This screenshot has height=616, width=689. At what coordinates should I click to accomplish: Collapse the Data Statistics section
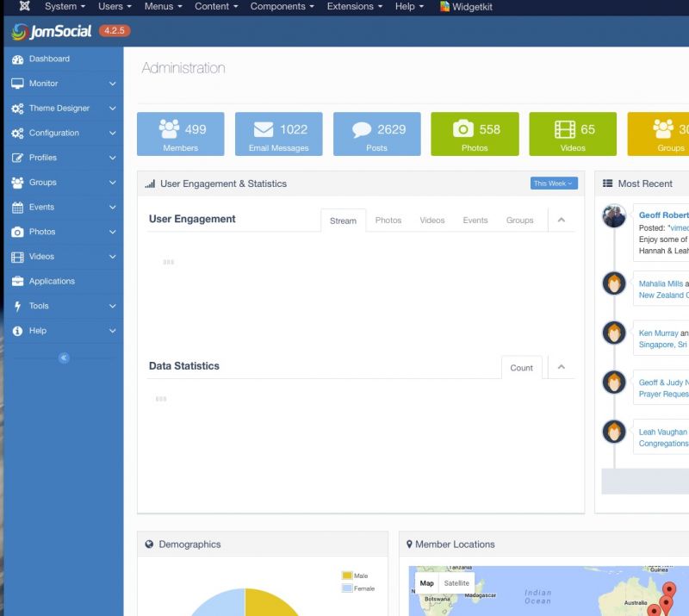point(562,367)
